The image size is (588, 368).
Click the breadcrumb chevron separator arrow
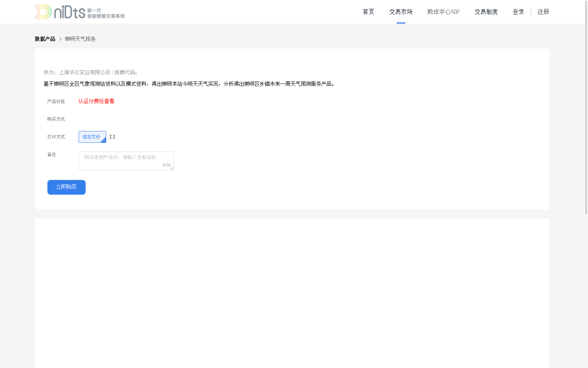[x=60, y=39]
